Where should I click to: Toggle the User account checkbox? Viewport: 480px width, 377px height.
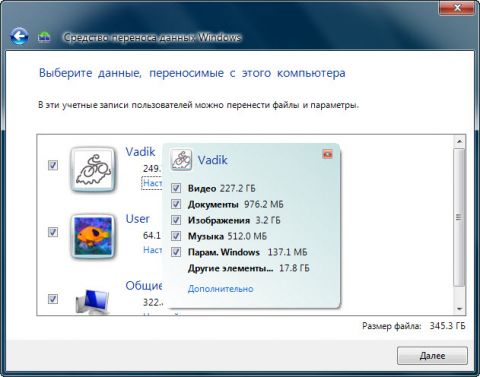click(53, 232)
